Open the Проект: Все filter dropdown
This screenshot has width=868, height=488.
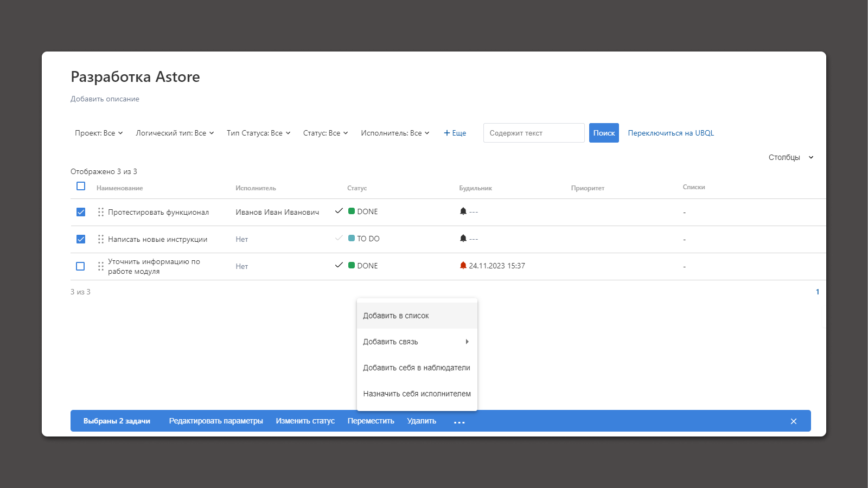coord(99,133)
